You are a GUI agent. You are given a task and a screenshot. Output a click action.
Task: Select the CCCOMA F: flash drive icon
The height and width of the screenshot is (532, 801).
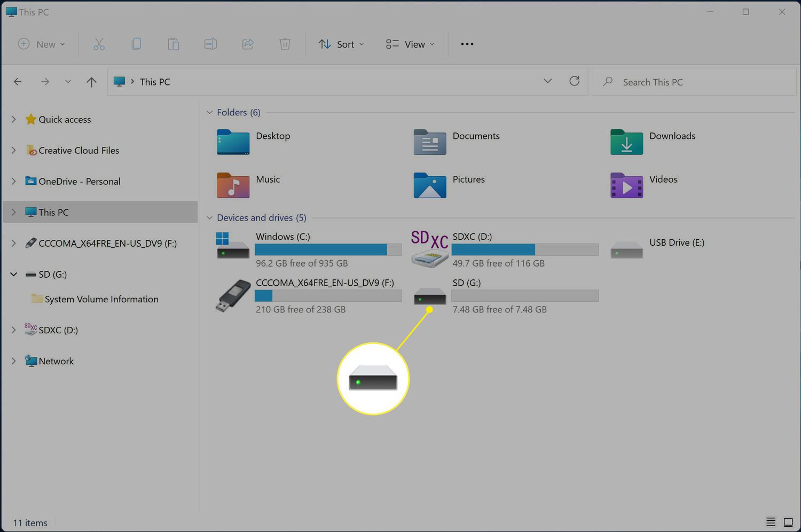click(x=233, y=295)
